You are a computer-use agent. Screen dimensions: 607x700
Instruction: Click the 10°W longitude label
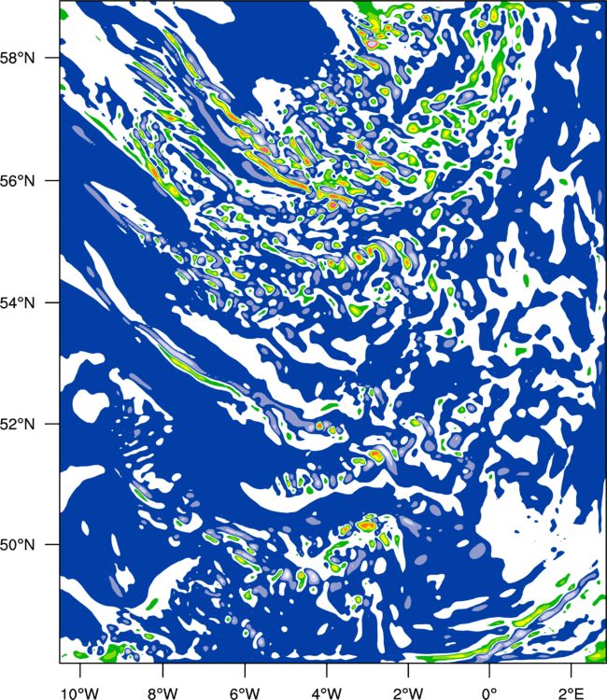(79, 693)
